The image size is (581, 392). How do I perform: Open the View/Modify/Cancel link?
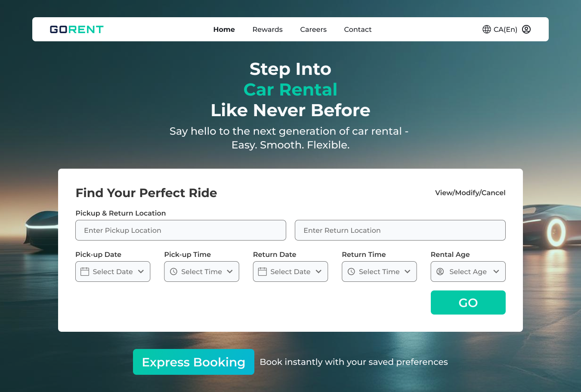pyautogui.click(x=470, y=193)
